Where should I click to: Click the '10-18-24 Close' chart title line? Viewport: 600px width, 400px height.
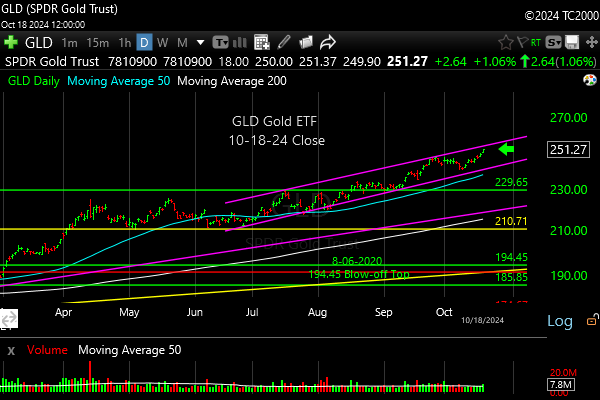click(277, 140)
